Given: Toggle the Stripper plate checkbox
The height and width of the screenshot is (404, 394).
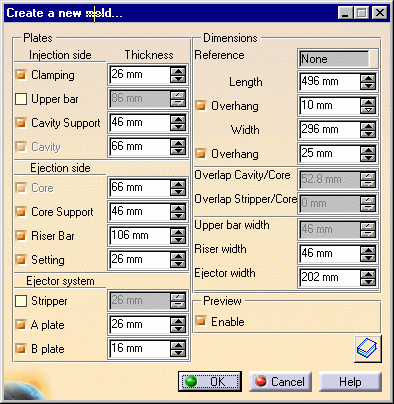Looking at the screenshot, I should (21, 301).
